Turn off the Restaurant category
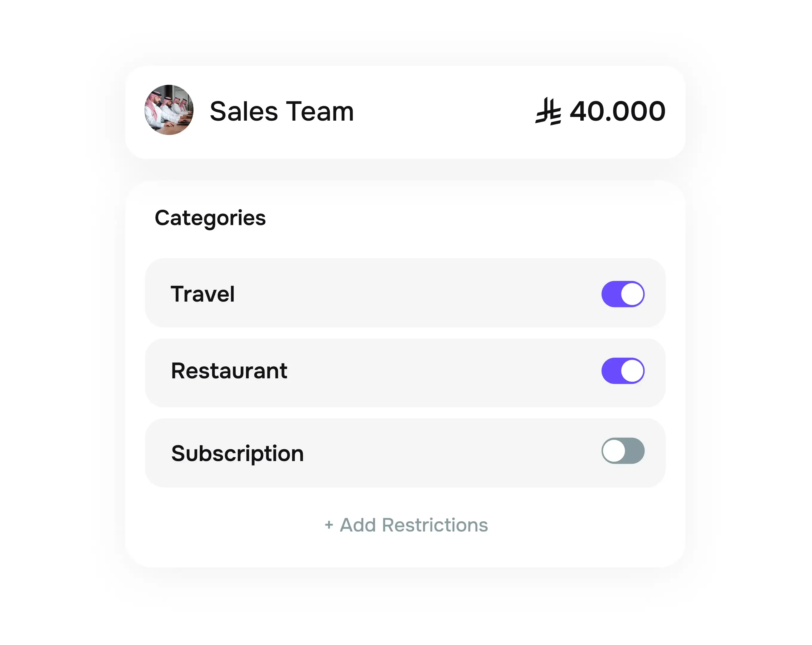 tap(623, 371)
